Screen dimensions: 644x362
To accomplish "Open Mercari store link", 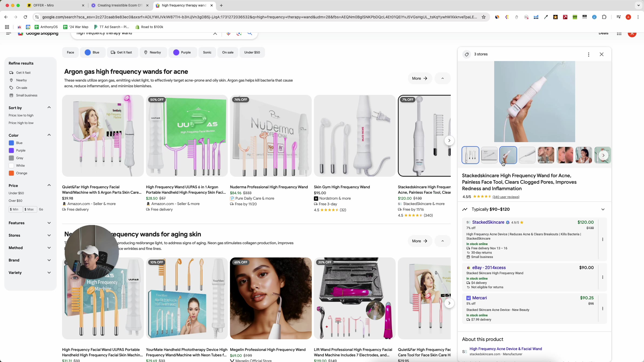I will coord(479,298).
